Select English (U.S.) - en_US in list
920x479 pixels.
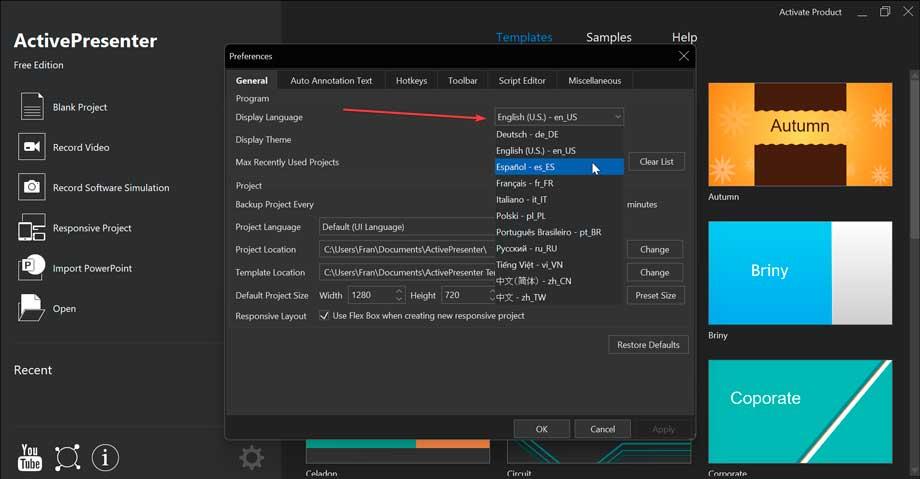(x=559, y=151)
